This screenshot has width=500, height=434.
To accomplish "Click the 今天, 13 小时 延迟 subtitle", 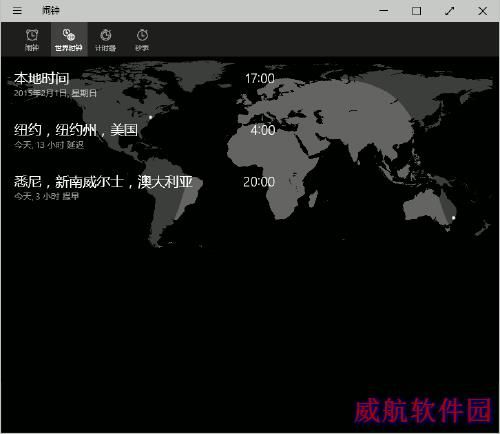I will [x=49, y=145].
